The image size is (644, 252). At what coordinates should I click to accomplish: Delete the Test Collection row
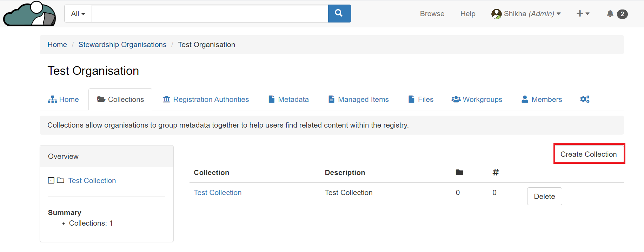(x=544, y=196)
